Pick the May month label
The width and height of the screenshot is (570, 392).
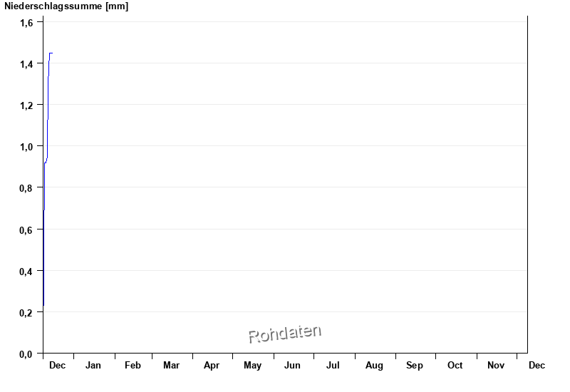point(252,366)
